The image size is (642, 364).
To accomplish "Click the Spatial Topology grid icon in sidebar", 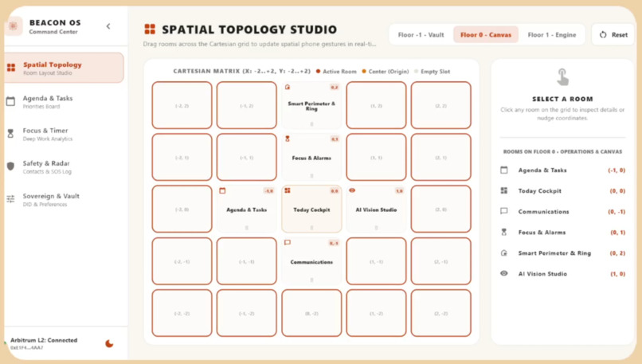I will [11, 68].
